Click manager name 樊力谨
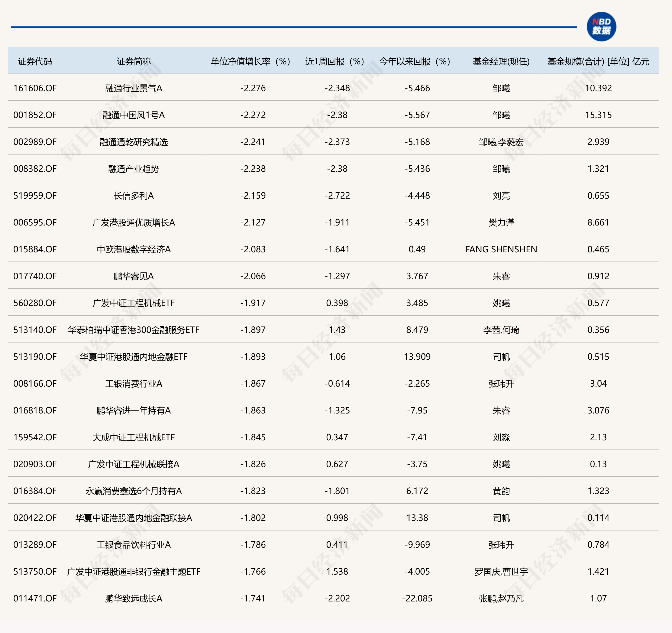672x633 pixels. [x=501, y=222]
